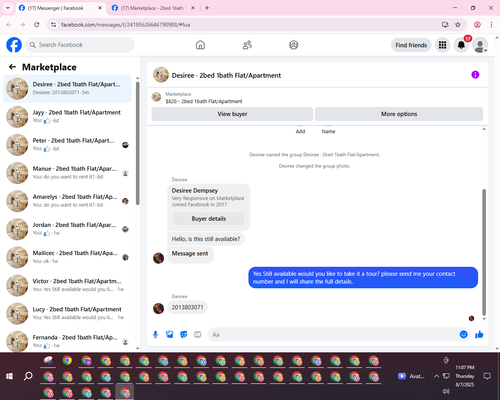Viewport: 500px width, 400px height.
Task: Choose a GIF icon
Action: pos(198,334)
